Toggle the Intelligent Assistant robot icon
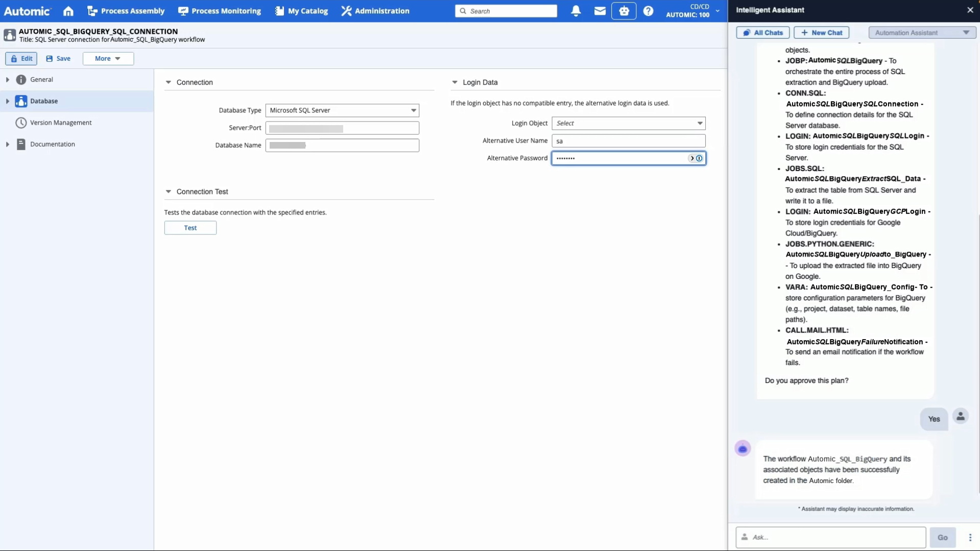Viewport: 980px width, 551px height. point(624,11)
